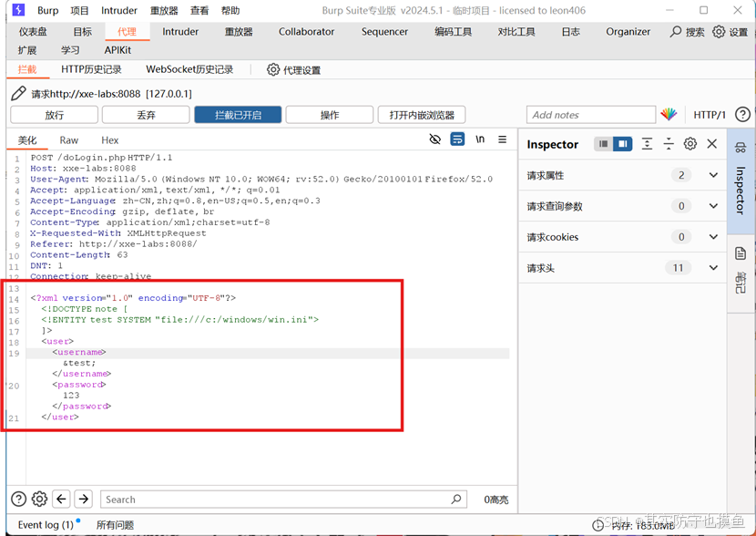The image size is (756, 536).
Task: Click the pencil edit icon beside the request URL
Action: [18, 93]
